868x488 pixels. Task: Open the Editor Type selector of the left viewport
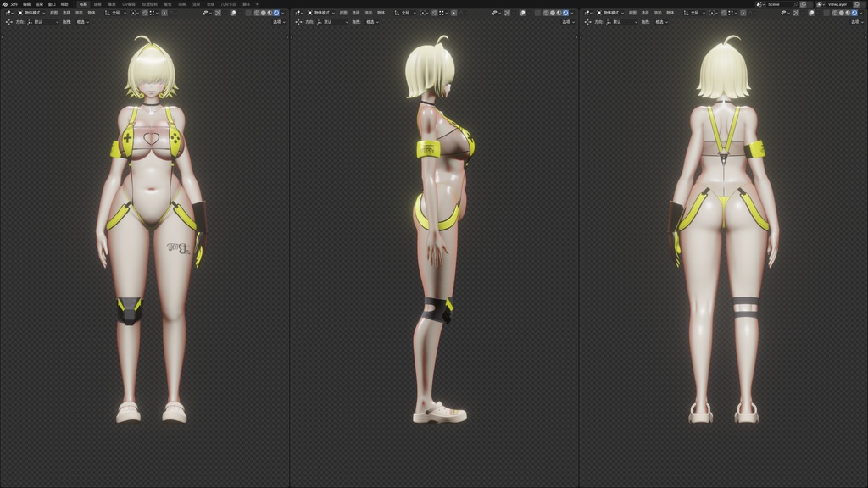click(7, 12)
